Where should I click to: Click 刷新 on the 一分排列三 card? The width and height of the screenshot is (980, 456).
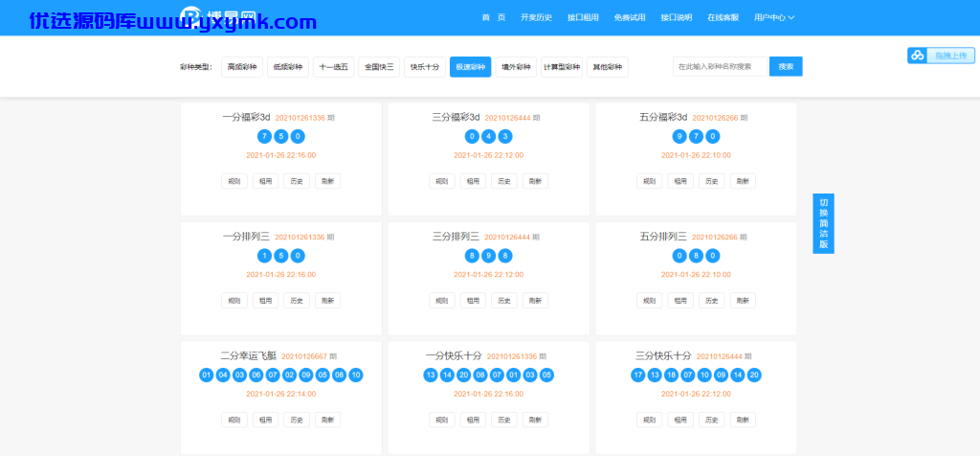[x=328, y=300]
